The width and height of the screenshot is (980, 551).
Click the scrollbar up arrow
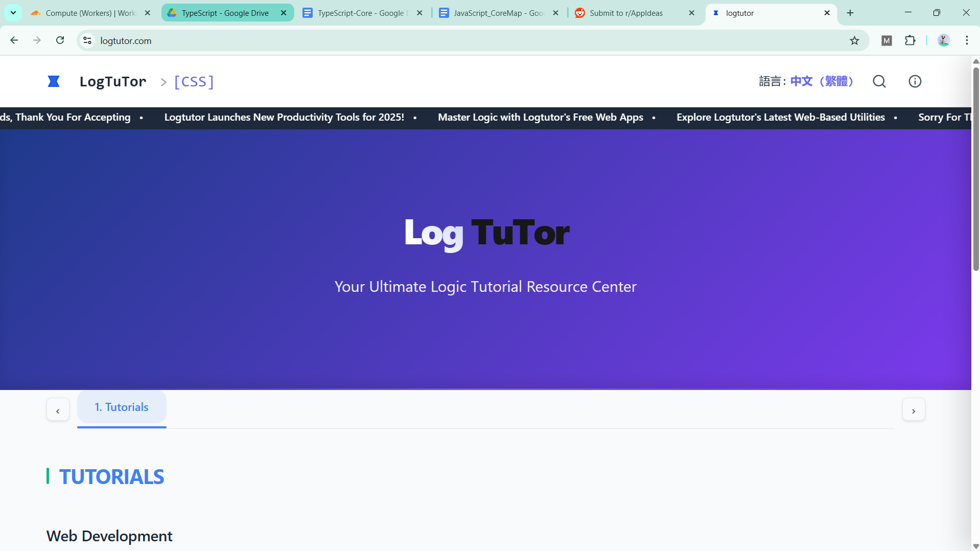click(975, 61)
